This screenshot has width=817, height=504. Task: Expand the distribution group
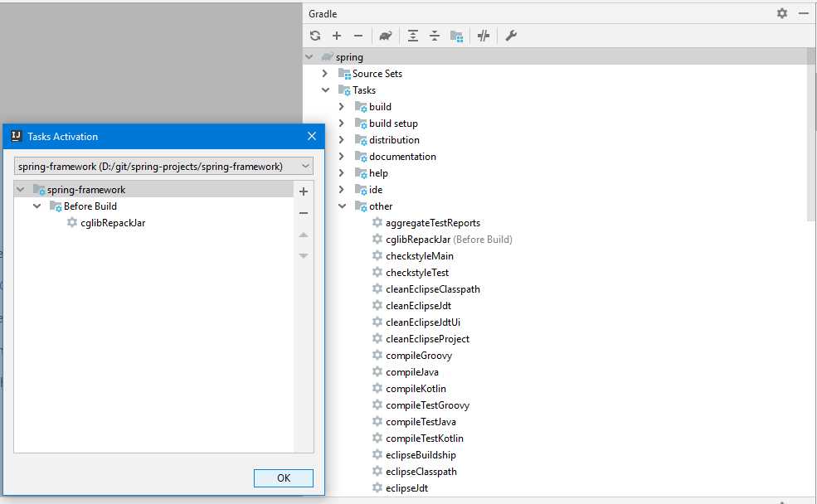[x=342, y=139]
